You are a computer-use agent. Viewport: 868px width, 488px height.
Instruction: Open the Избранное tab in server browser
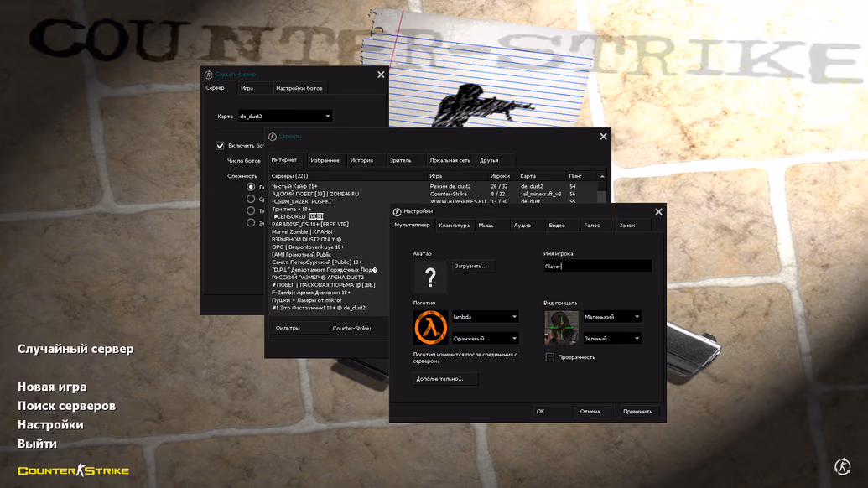(325, 160)
